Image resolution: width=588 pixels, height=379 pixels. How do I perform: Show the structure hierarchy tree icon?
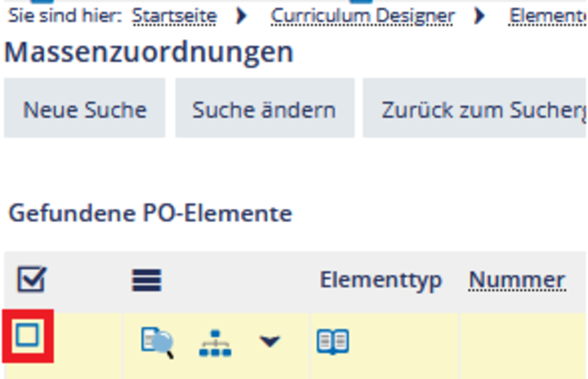pos(215,343)
